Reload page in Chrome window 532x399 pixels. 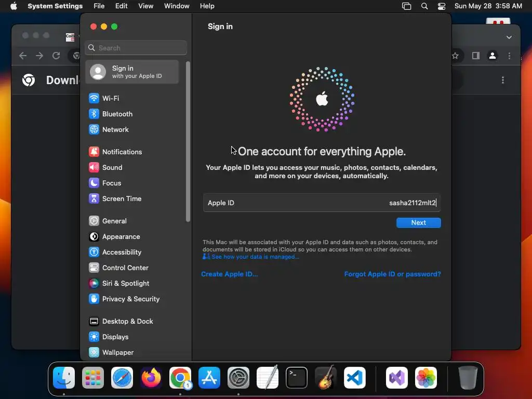click(x=56, y=56)
